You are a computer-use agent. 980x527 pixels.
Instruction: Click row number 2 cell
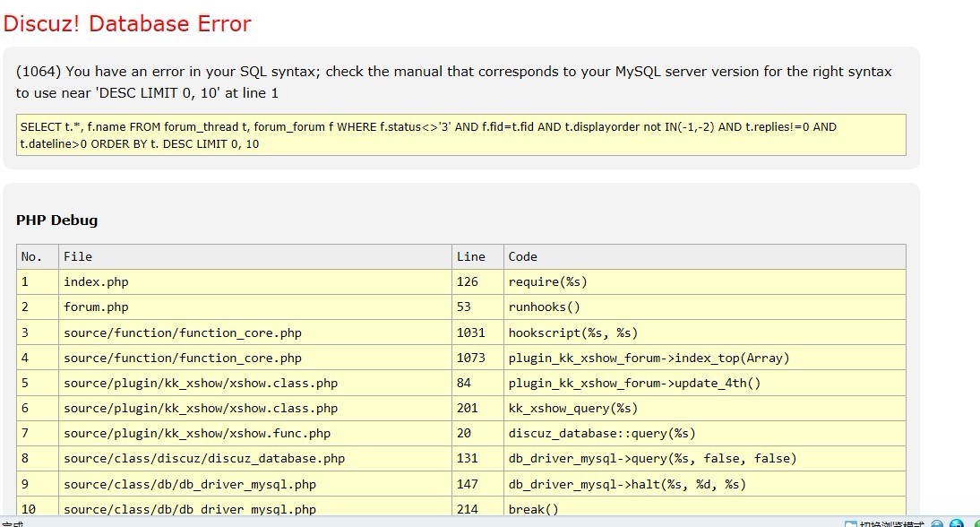(x=38, y=307)
